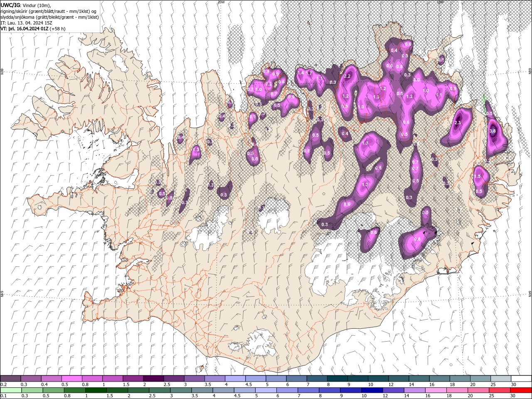Viewport: 532px width, 399px height.
Task: Click the 3.8 snowfall value on the map
Action: point(493,131)
